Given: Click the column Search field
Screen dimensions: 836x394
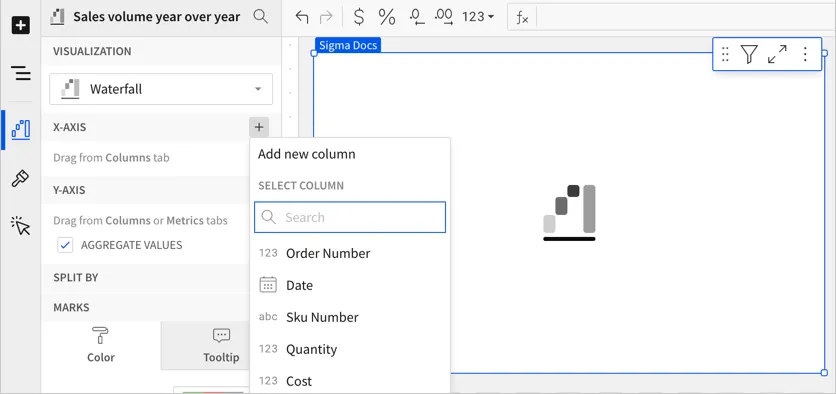Looking at the screenshot, I should tap(350, 217).
